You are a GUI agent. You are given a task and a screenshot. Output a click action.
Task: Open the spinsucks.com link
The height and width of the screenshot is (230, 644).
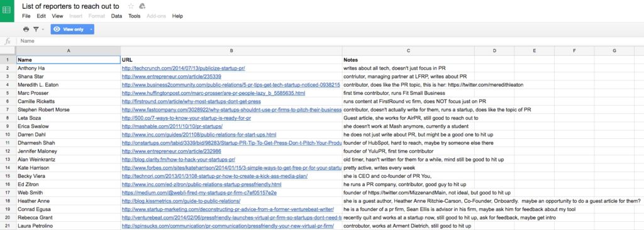(228, 226)
